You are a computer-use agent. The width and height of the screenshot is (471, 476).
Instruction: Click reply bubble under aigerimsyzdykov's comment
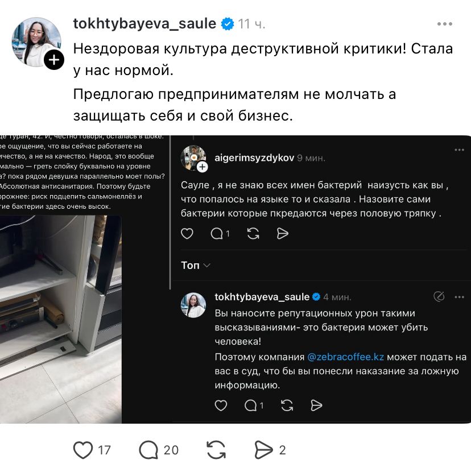pyautogui.click(x=217, y=233)
